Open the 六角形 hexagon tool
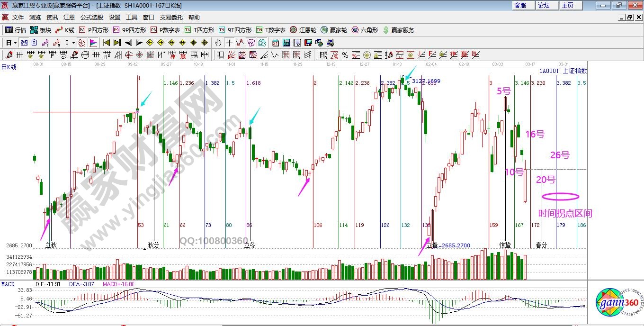Screen dimensions: 644x326 364,30
